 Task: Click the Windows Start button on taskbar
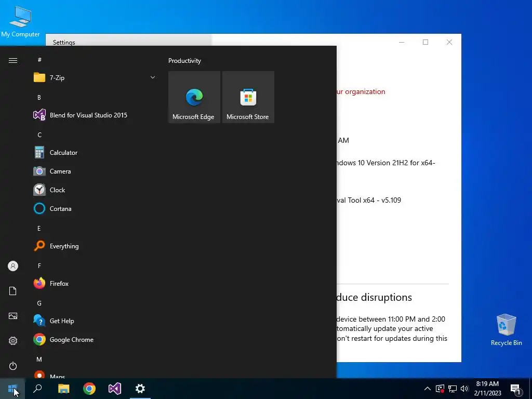(x=12, y=389)
